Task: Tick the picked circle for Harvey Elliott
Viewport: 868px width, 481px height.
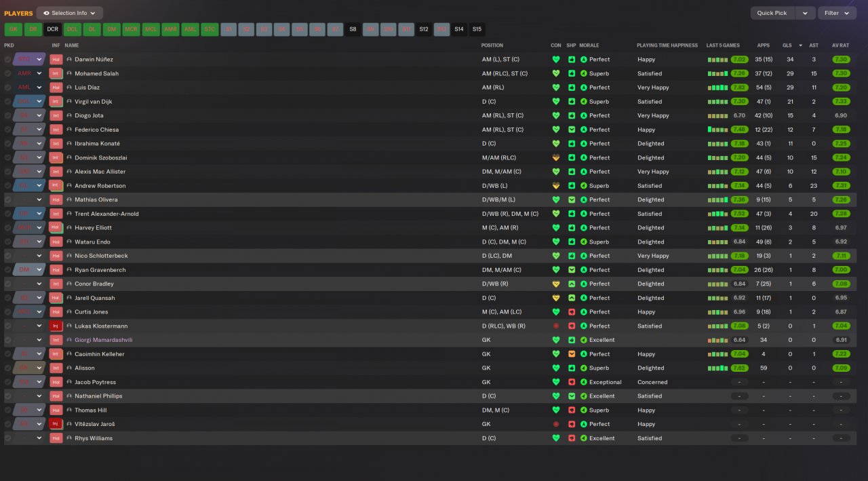Action: click(x=8, y=228)
